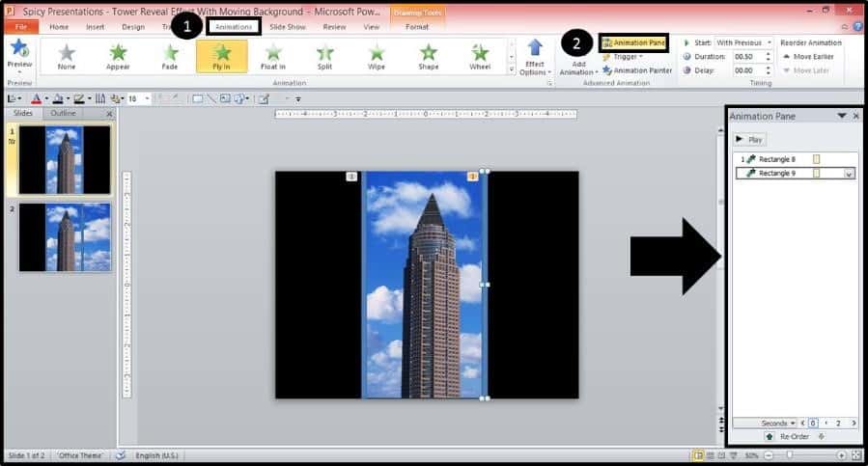The height and width of the screenshot is (466, 868).
Task: Select the None animation effect
Action: tap(67, 57)
